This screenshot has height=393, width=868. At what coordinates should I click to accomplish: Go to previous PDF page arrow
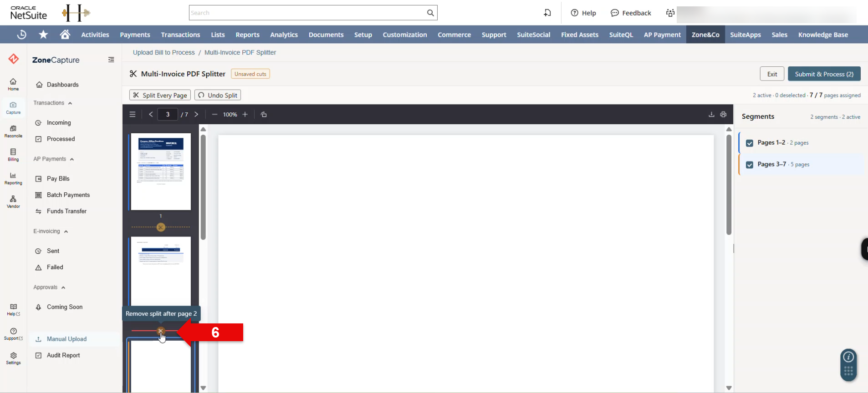click(151, 115)
